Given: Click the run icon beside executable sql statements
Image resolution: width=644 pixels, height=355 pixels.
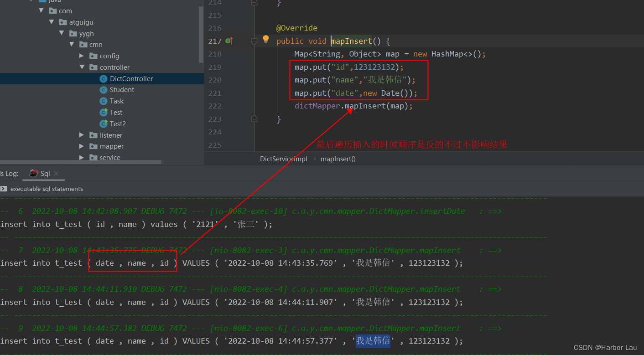Looking at the screenshot, I should click(5, 188).
